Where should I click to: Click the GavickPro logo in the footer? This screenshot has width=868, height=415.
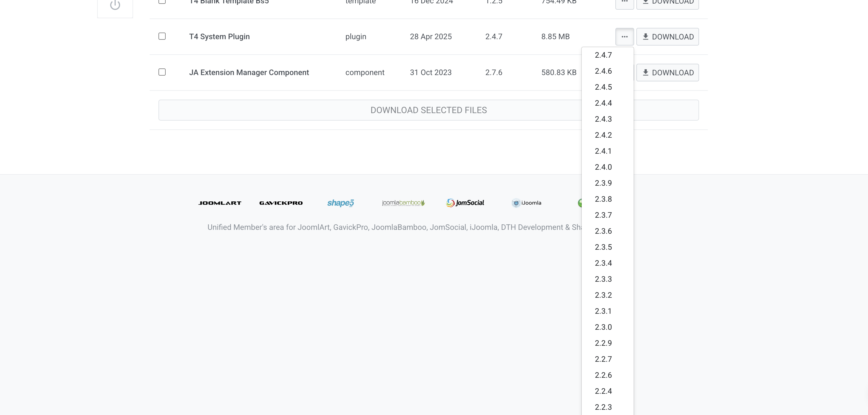tap(281, 203)
